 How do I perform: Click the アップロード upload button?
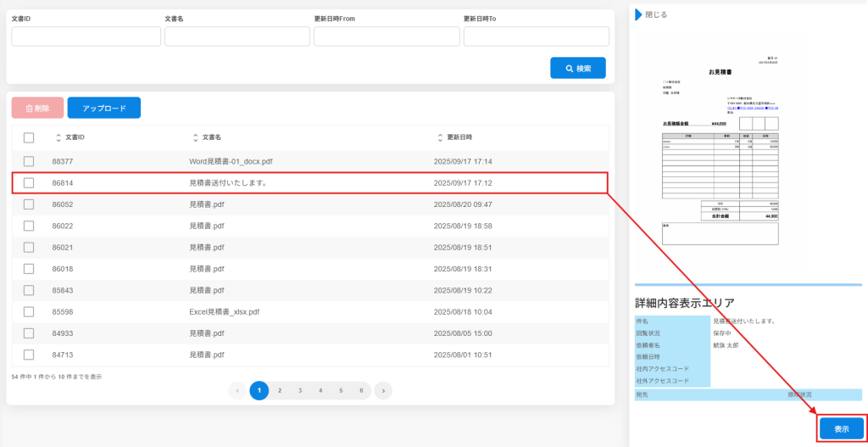(x=104, y=108)
